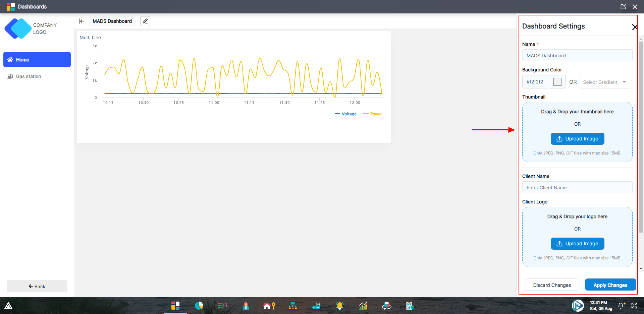This screenshot has height=314, width=644.
Task: Click the edit pencil icon beside MADS Dashboard
Action: tap(145, 21)
